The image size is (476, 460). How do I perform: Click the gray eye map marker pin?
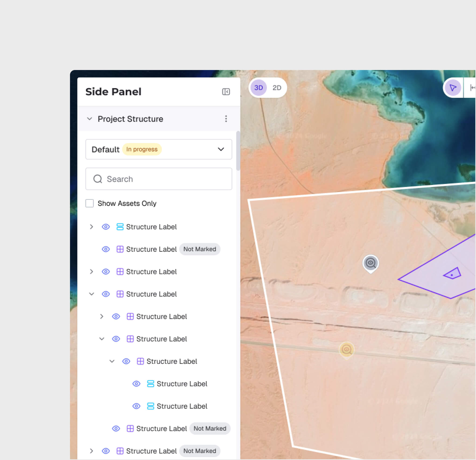click(371, 263)
